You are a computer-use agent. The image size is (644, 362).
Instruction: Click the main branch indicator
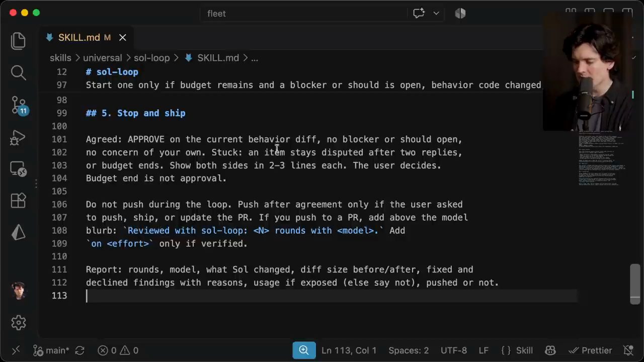coord(51,350)
